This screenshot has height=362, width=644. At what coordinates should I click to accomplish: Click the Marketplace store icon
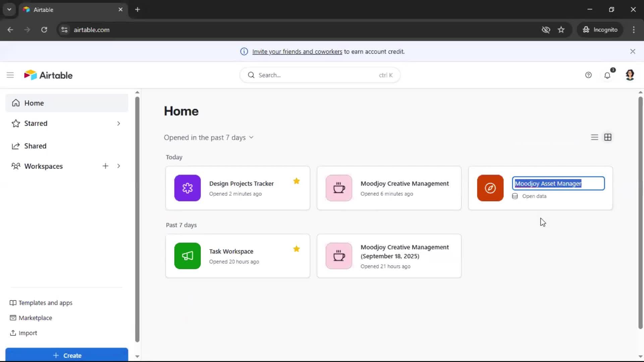(x=13, y=318)
